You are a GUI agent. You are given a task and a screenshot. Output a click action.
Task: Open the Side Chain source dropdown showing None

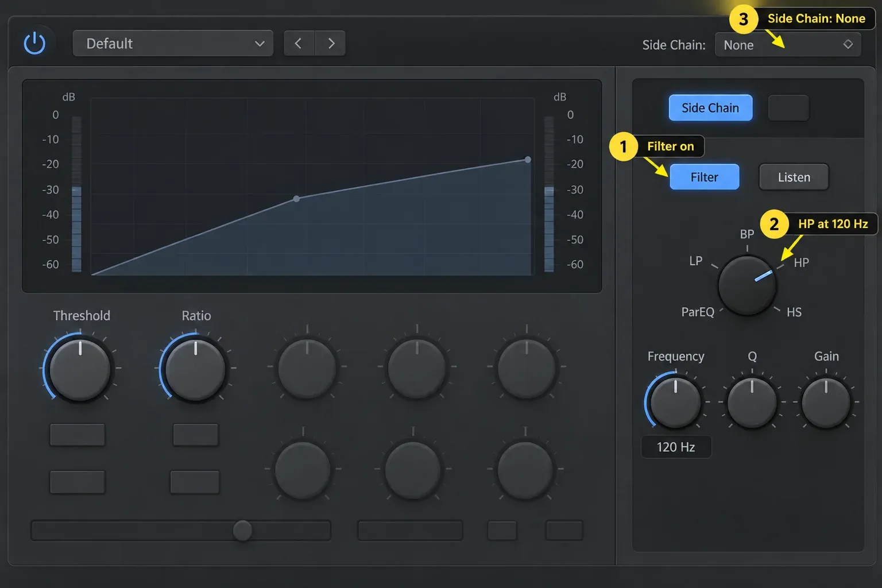point(788,45)
